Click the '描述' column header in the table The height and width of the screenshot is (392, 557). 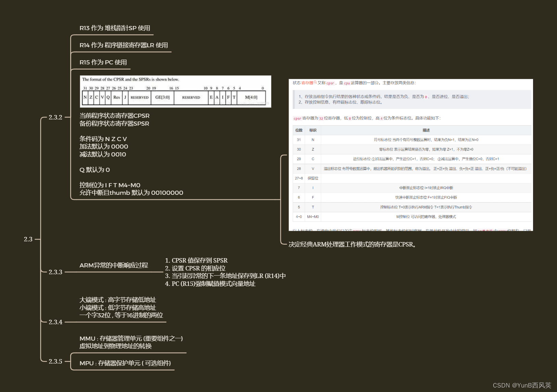point(426,130)
